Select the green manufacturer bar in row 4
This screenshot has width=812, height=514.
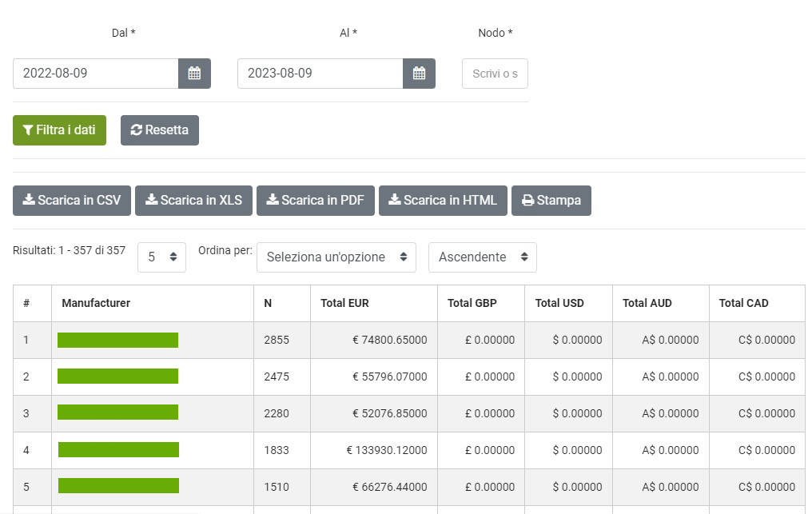tap(118, 450)
